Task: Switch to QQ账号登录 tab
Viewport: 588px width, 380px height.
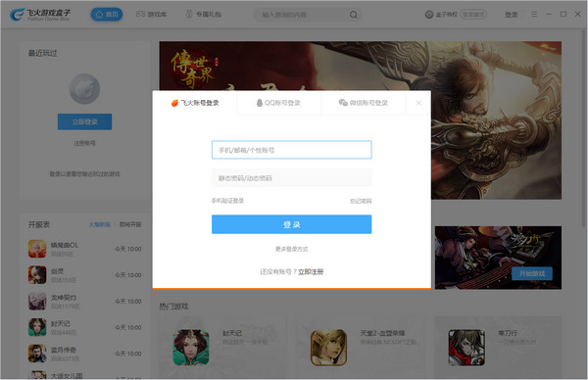Action: (x=278, y=103)
